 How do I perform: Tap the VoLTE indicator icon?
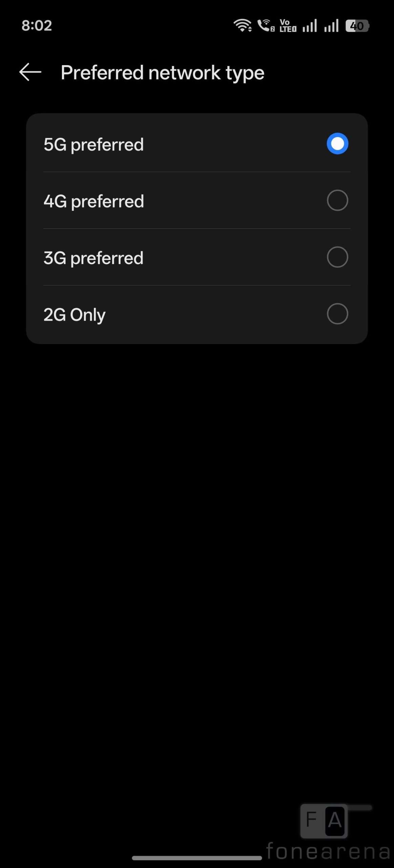coord(288,25)
